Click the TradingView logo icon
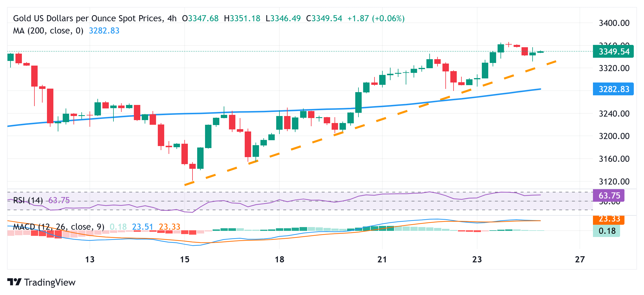 point(14,282)
